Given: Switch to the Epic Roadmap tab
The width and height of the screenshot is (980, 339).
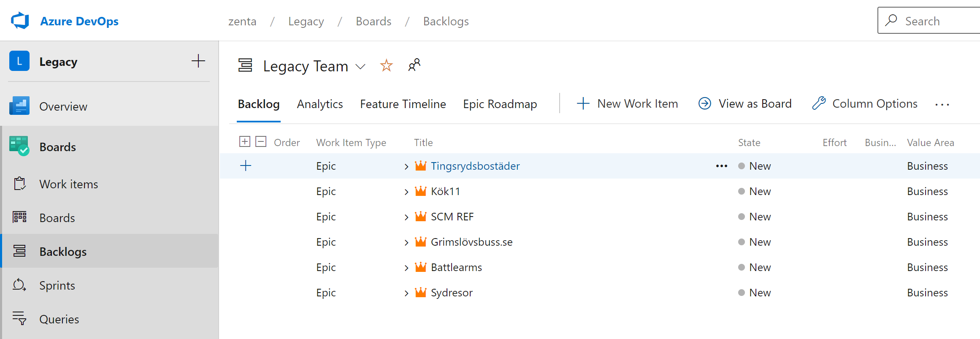Looking at the screenshot, I should [500, 104].
